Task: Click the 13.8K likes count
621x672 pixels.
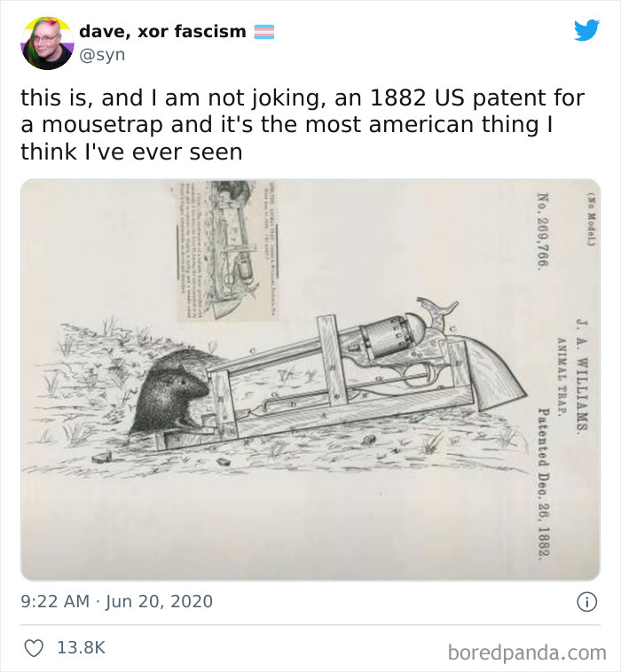Action: coord(81,647)
